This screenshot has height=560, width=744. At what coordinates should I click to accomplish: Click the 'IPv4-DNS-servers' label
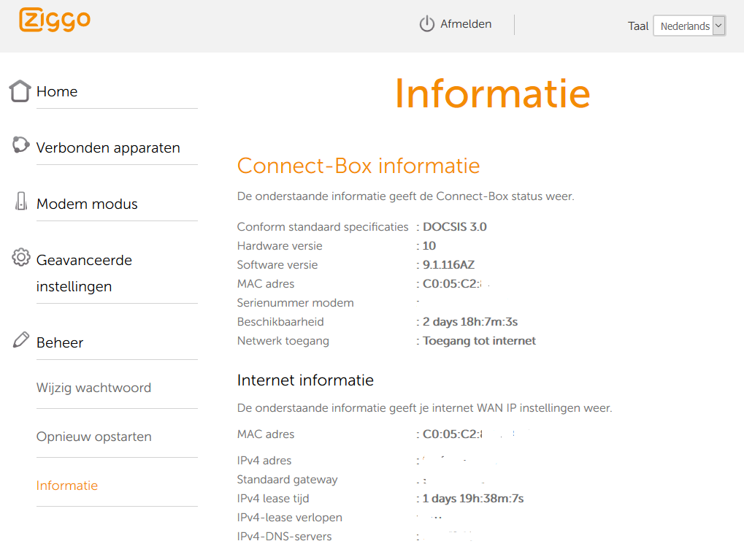tap(284, 536)
